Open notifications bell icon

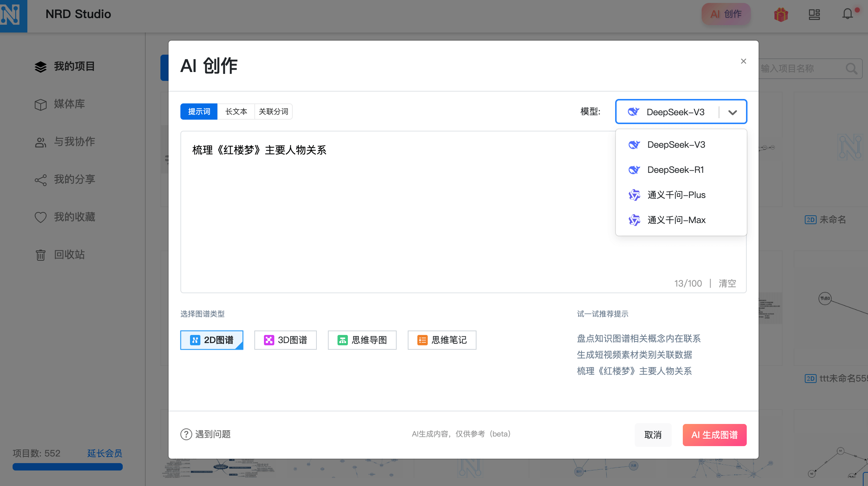tap(847, 15)
